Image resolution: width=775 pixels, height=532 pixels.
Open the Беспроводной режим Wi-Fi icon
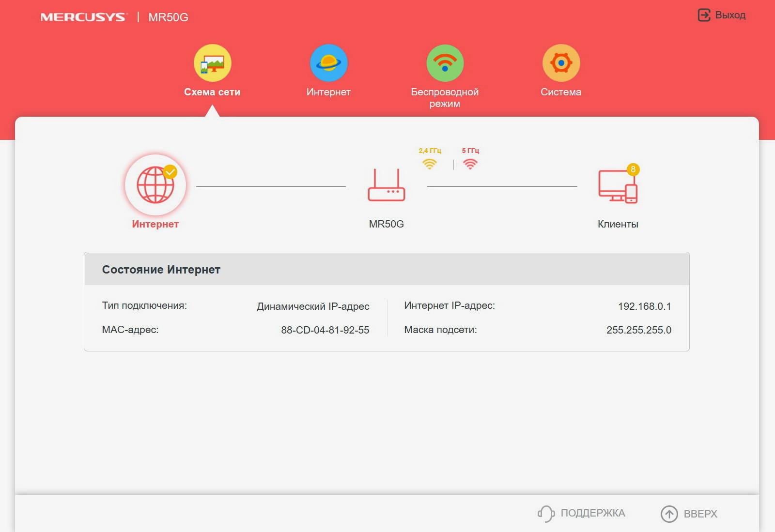(445, 63)
